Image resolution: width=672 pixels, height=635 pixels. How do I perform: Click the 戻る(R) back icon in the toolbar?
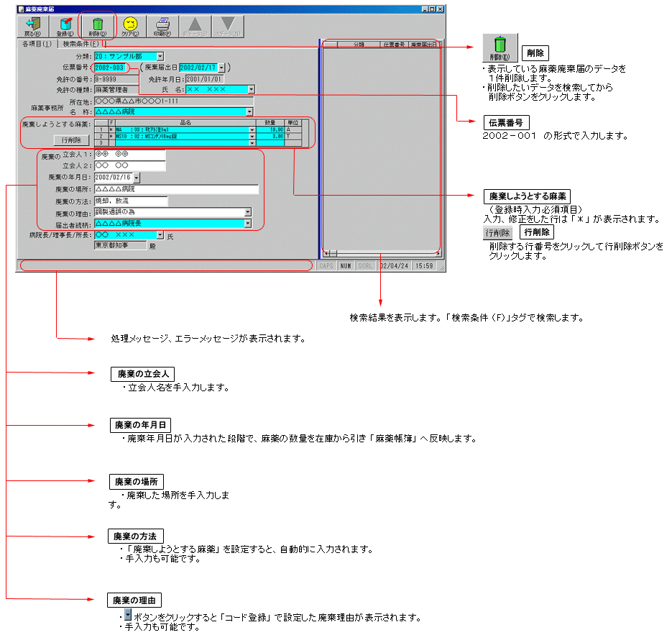[33, 26]
